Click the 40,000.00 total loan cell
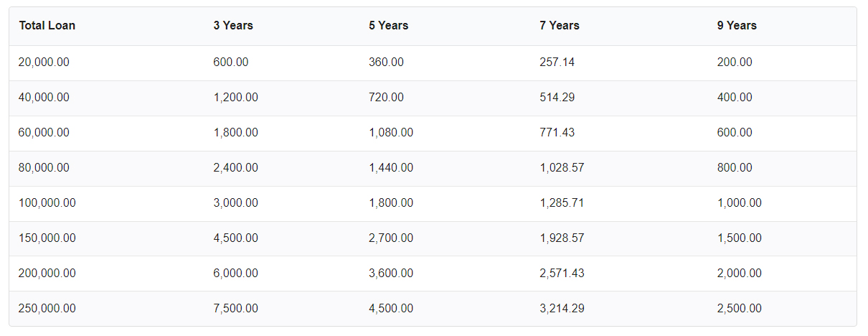 point(44,98)
